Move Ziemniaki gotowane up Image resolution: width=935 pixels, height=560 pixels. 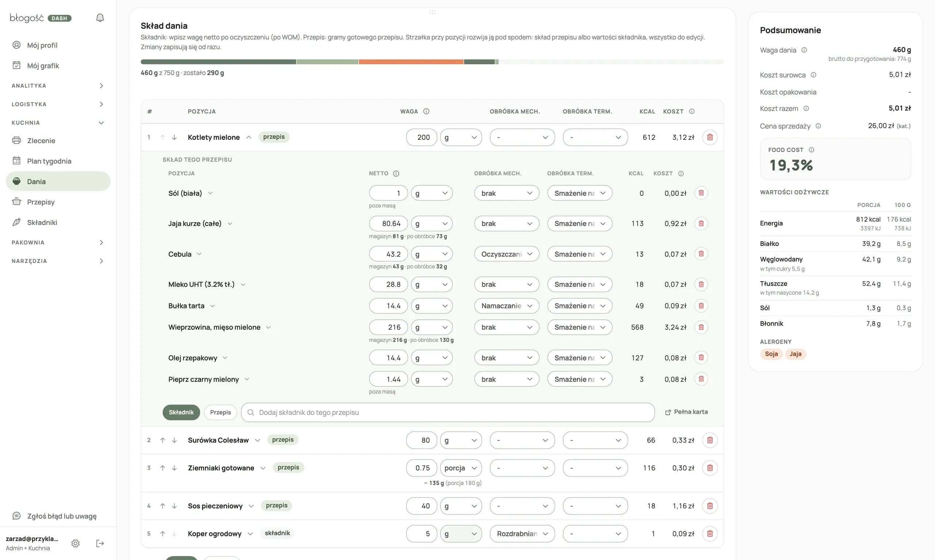163,468
